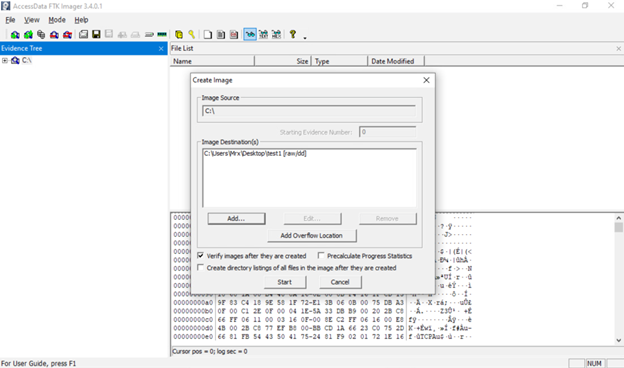
Task: Click the Image Source field showing C:\
Action: point(309,111)
